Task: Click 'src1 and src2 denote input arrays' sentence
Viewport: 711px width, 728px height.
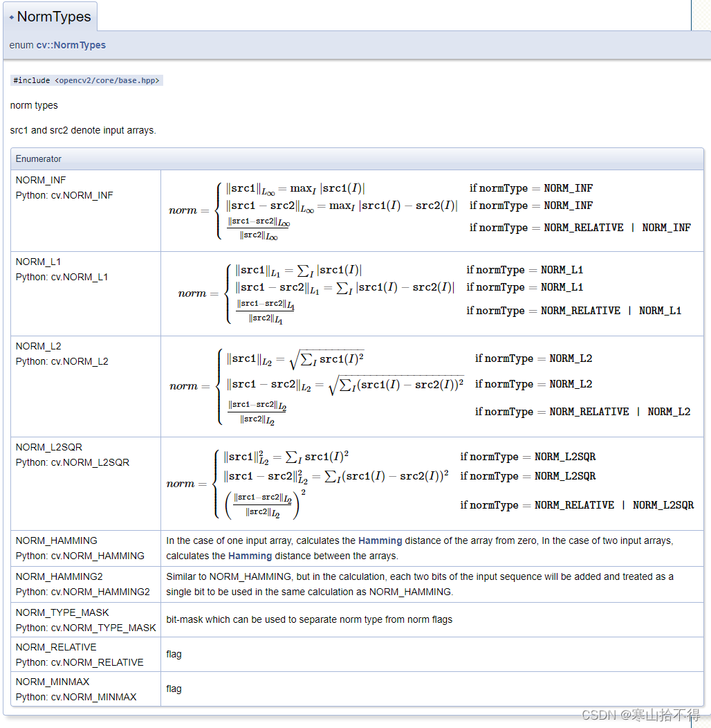Action: (83, 131)
